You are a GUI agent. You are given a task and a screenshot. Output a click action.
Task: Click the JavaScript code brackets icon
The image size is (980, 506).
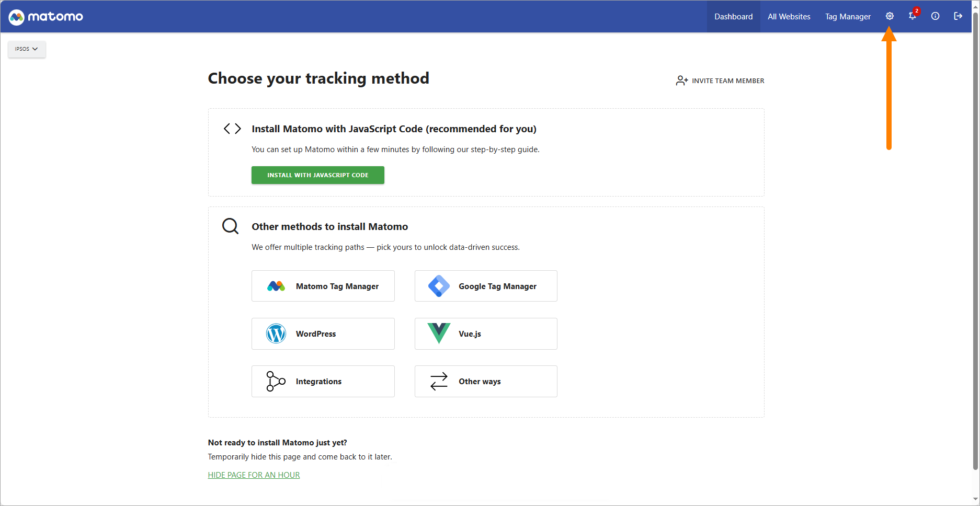click(x=232, y=129)
